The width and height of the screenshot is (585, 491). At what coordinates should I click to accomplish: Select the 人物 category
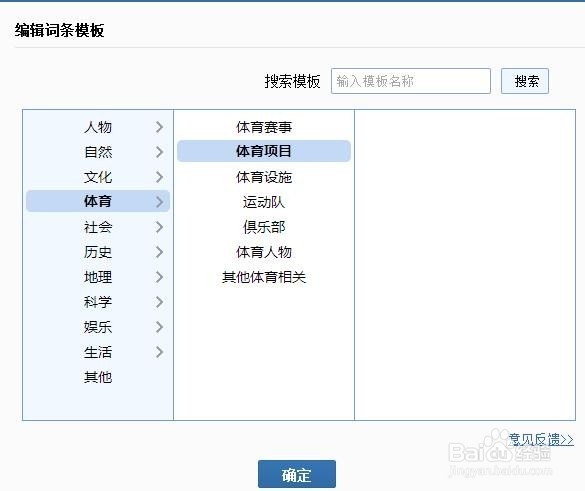pyautogui.click(x=98, y=127)
